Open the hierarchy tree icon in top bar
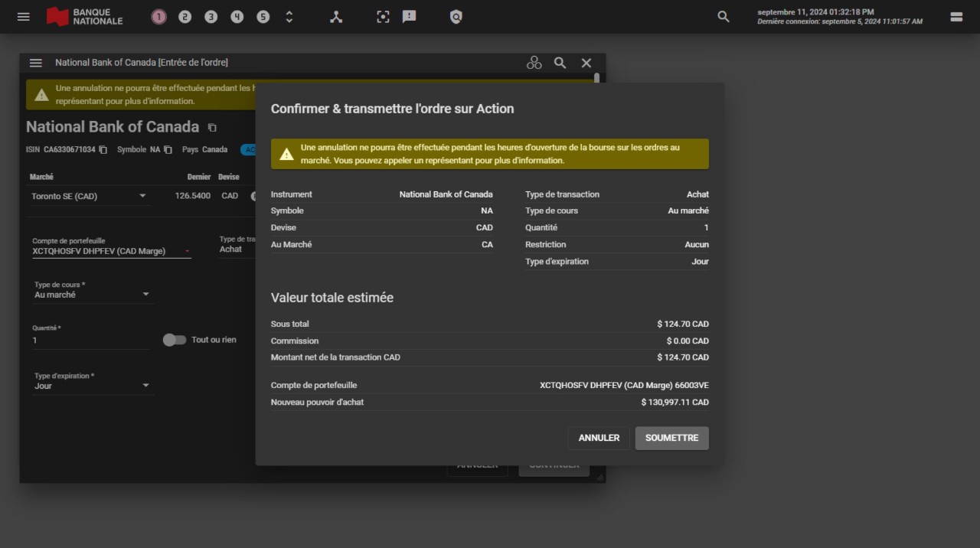The height and width of the screenshot is (548, 980). (x=336, y=16)
